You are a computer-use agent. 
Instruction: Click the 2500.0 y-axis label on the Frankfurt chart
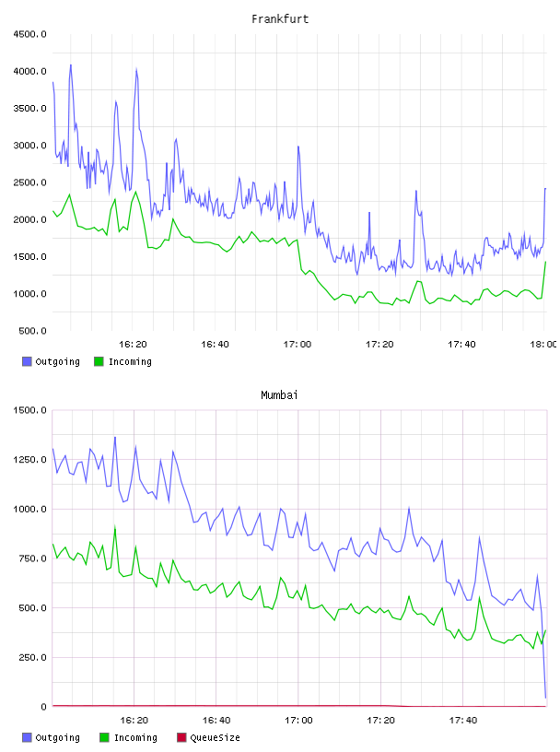[x=29, y=182]
